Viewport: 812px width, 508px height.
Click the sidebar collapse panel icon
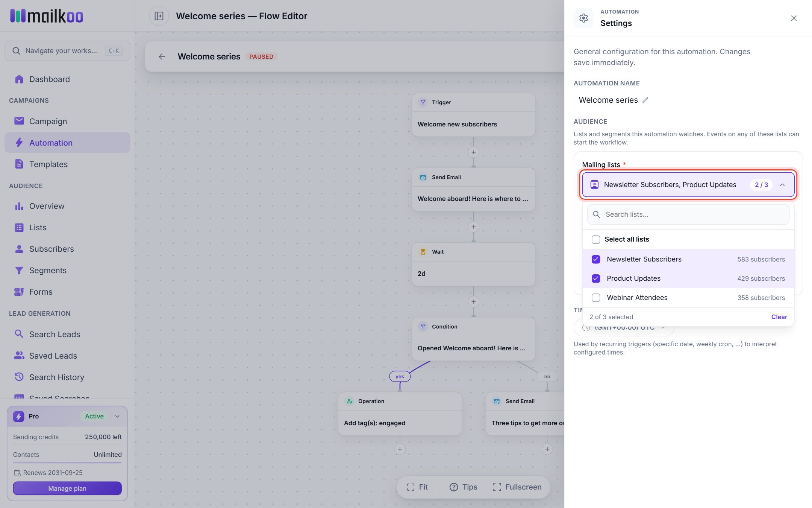click(x=159, y=16)
